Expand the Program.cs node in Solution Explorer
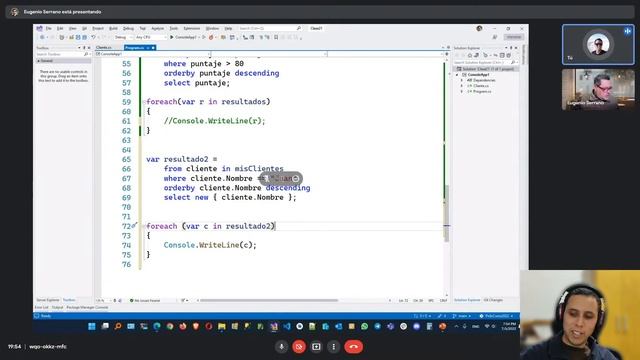The height and width of the screenshot is (360, 640). [462, 91]
